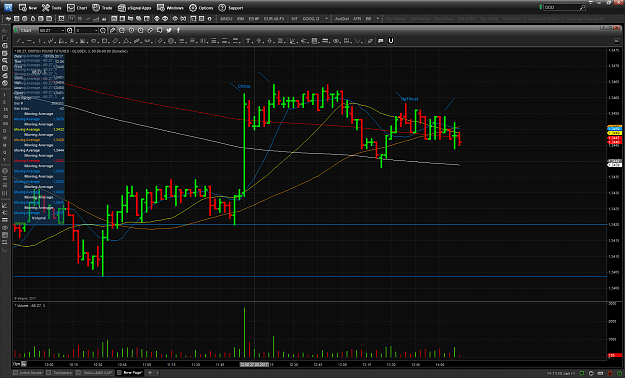Click the Facebook share icon
625x378 pixels.
click(179, 30)
